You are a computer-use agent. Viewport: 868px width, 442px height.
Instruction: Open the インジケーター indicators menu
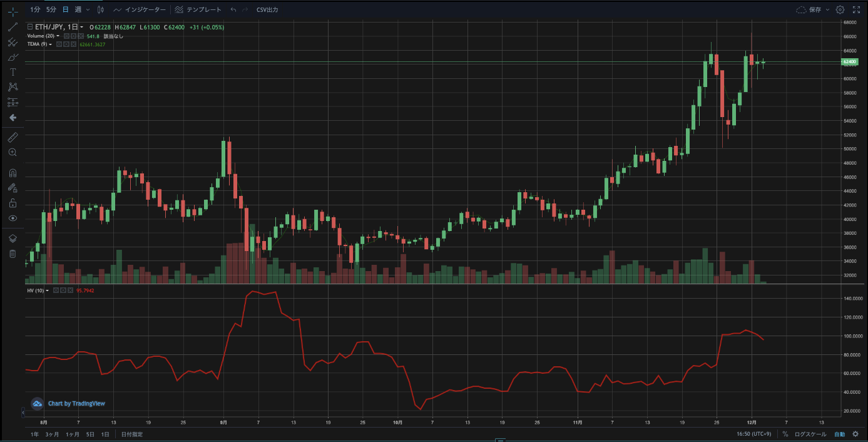click(140, 10)
